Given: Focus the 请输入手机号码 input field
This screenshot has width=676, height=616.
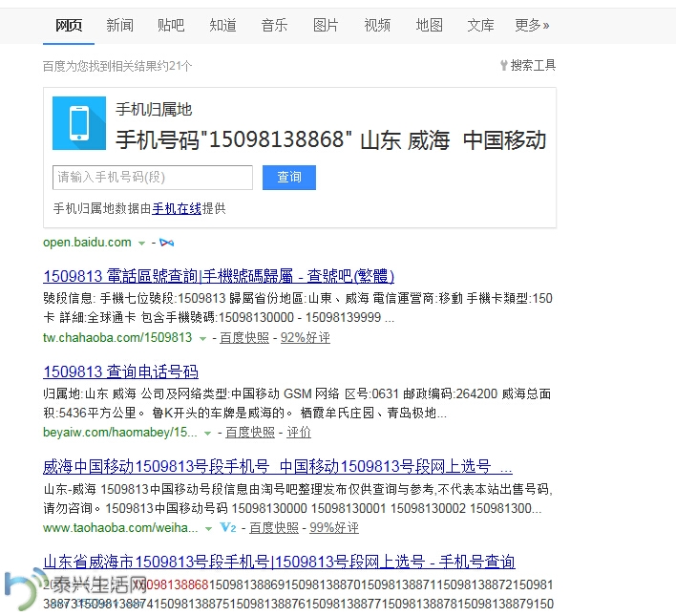Looking at the screenshot, I should (153, 178).
